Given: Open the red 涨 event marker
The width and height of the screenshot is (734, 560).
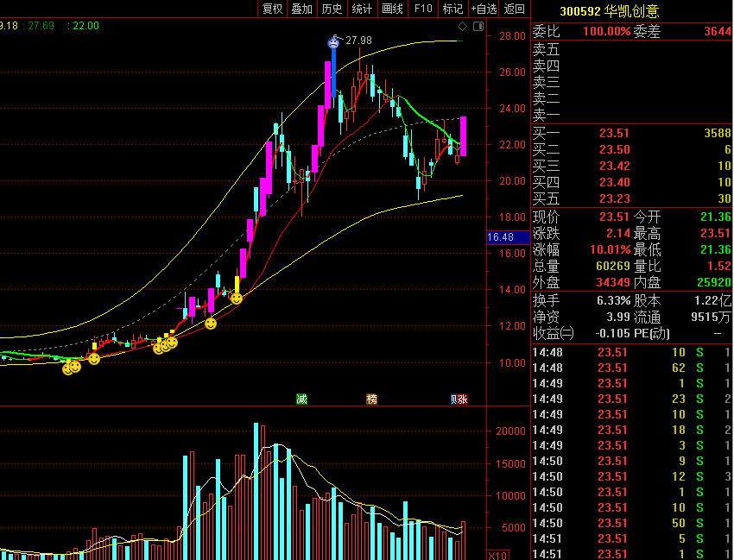Looking at the screenshot, I should 463,399.
